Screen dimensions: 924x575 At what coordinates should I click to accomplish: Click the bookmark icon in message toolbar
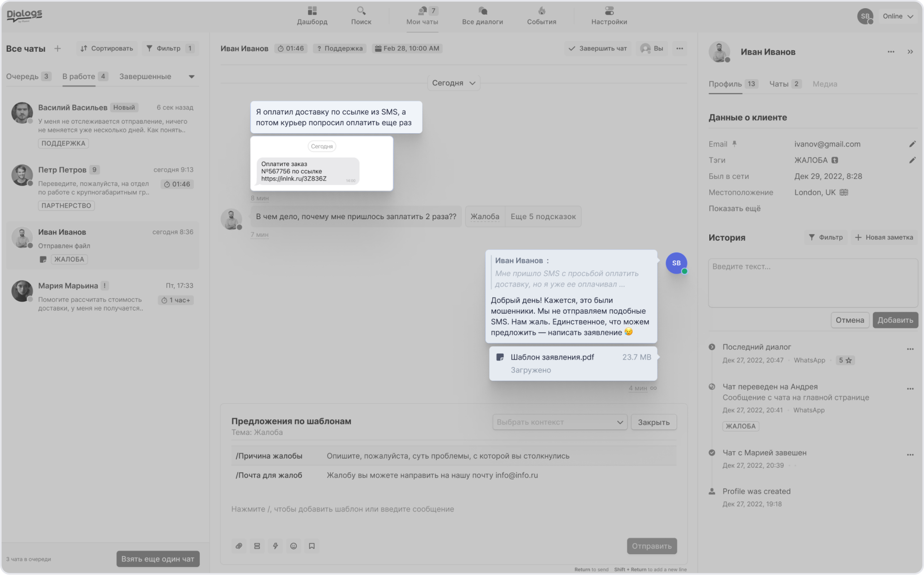[x=312, y=546]
